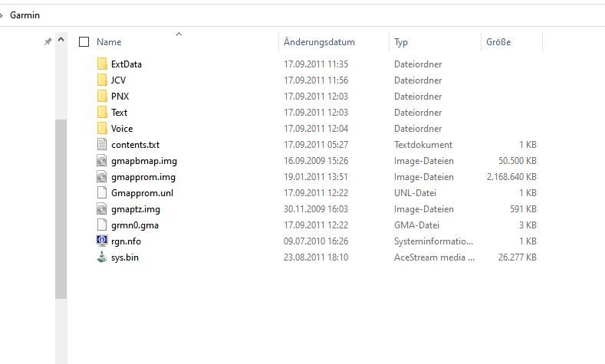Click the AceStream media type cell
Viewport: 605px width, 364px height.
point(434,257)
